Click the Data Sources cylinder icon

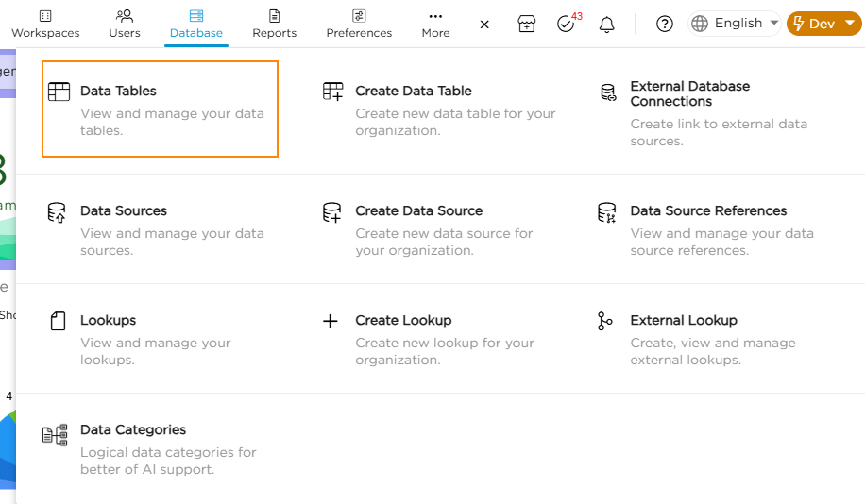[x=58, y=211]
